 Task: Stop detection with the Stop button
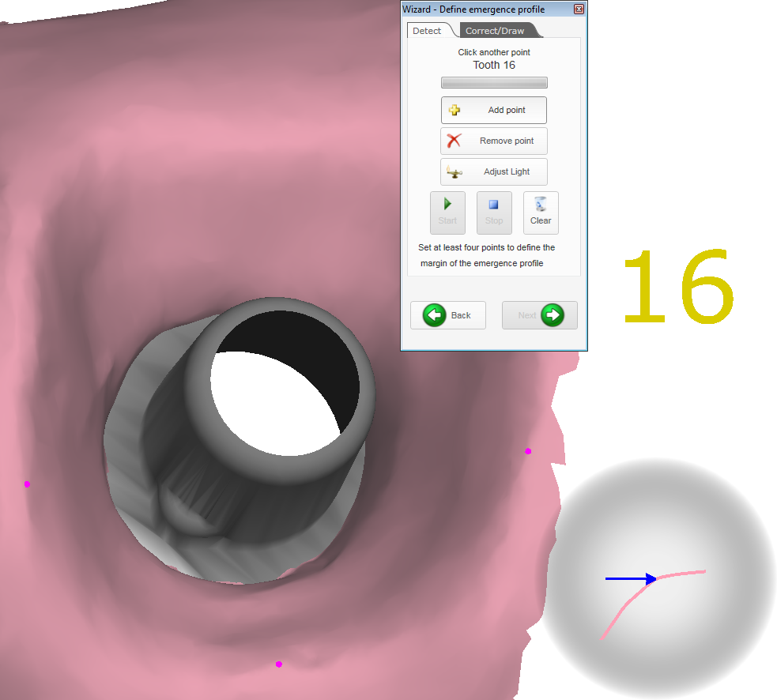(494, 213)
